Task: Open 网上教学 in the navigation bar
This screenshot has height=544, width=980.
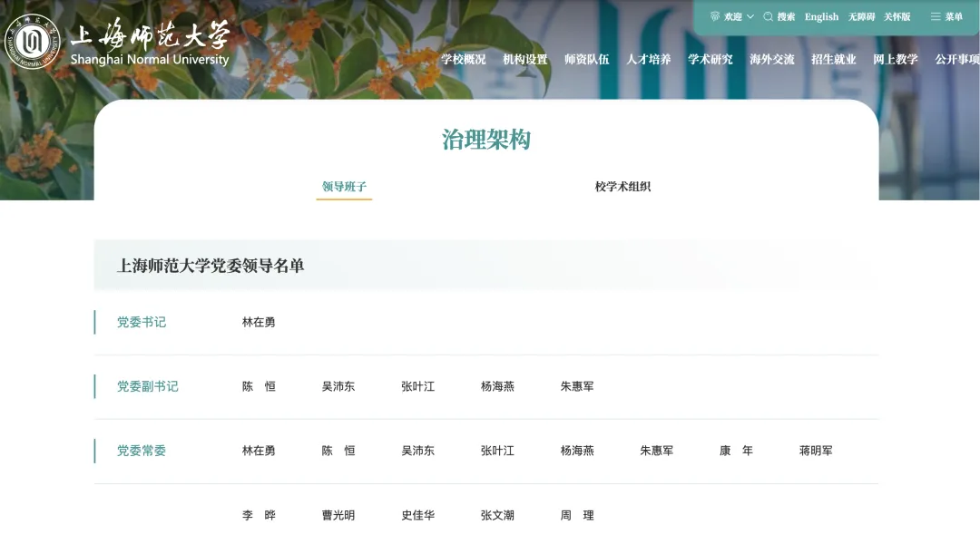Action: coord(895,59)
